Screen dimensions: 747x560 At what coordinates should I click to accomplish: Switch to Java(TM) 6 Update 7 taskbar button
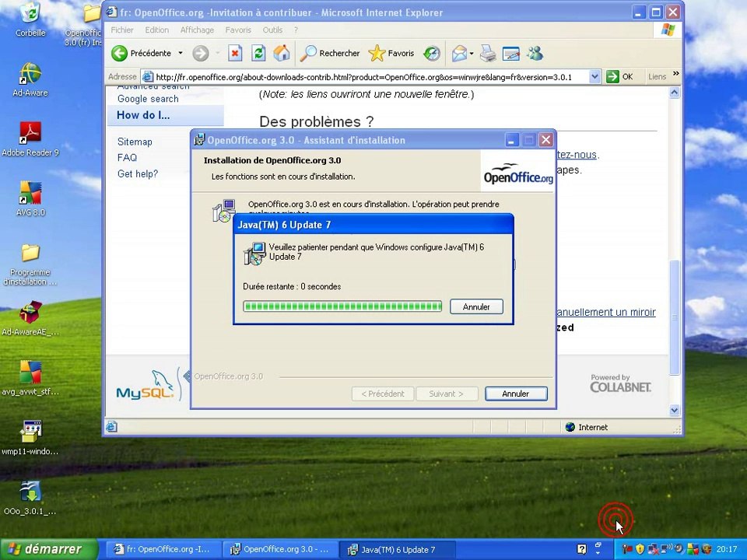click(398, 550)
